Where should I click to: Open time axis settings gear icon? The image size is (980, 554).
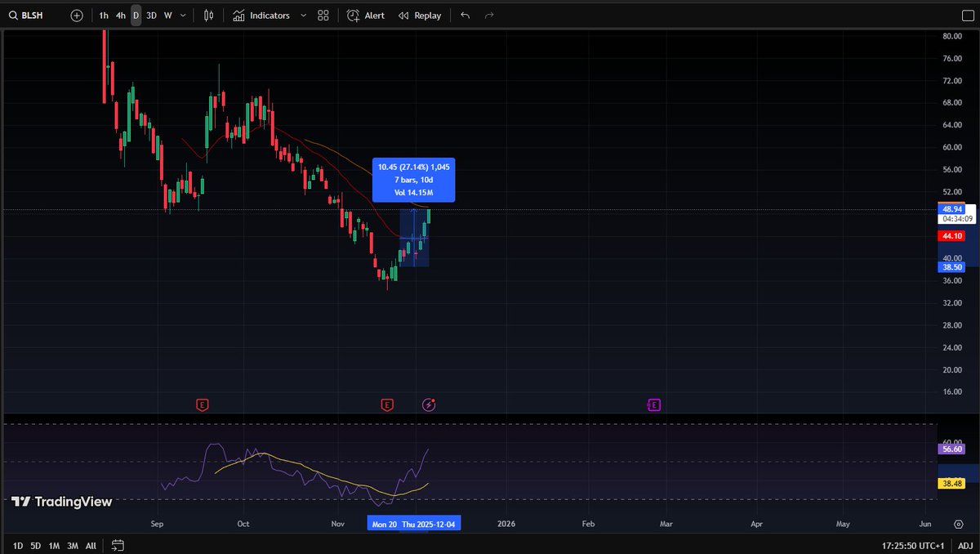(958, 523)
